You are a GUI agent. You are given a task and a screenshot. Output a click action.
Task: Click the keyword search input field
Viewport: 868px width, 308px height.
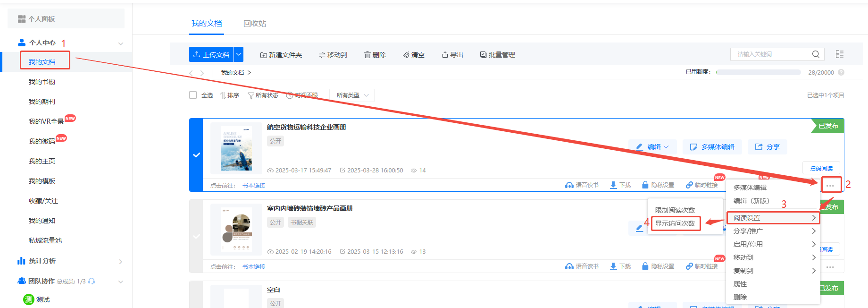(771, 54)
